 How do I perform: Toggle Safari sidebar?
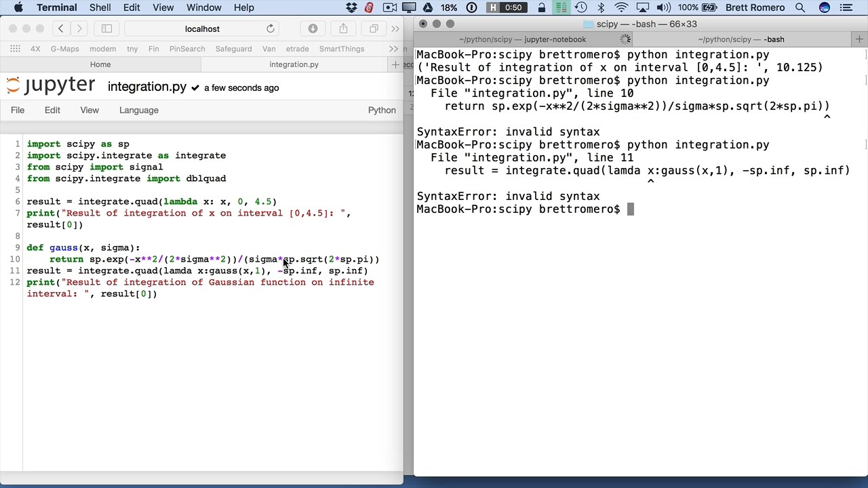click(x=106, y=28)
